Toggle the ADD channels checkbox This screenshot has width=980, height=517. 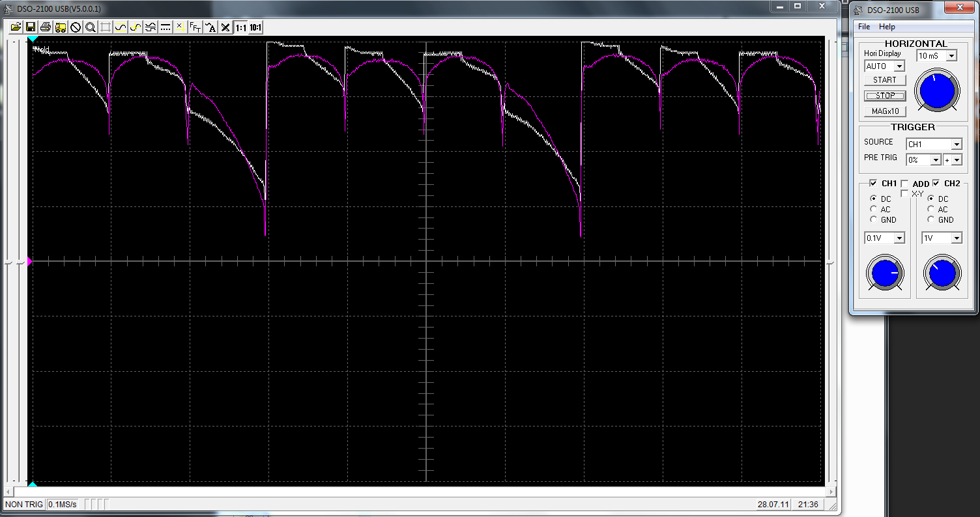(904, 184)
